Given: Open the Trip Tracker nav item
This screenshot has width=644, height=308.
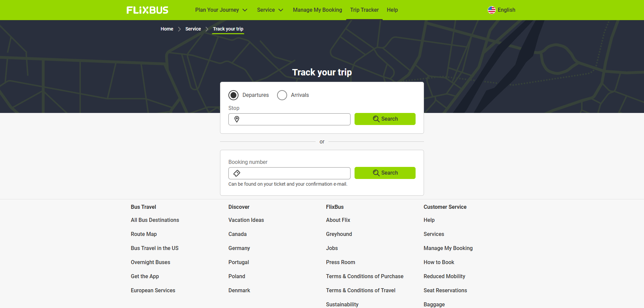Looking at the screenshot, I should tap(364, 10).
